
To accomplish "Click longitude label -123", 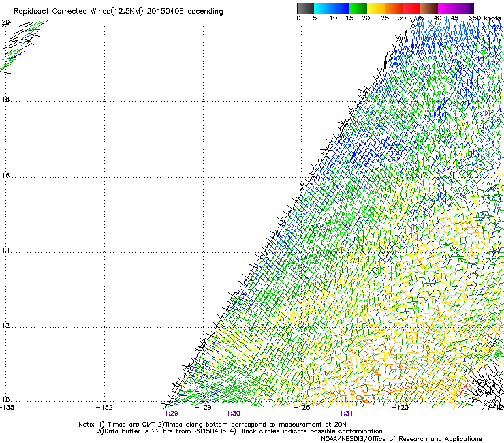I will pyautogui.click(x=400, y=408).
